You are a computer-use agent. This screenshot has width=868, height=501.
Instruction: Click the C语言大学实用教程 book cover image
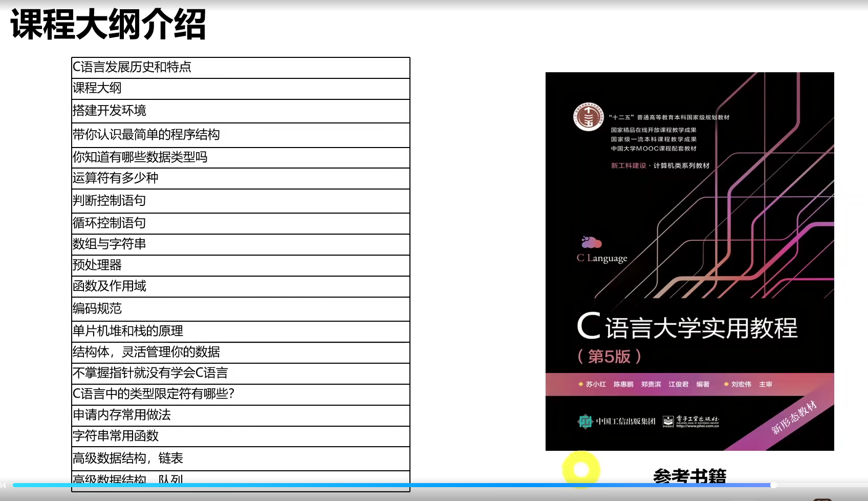pos(689,261)
